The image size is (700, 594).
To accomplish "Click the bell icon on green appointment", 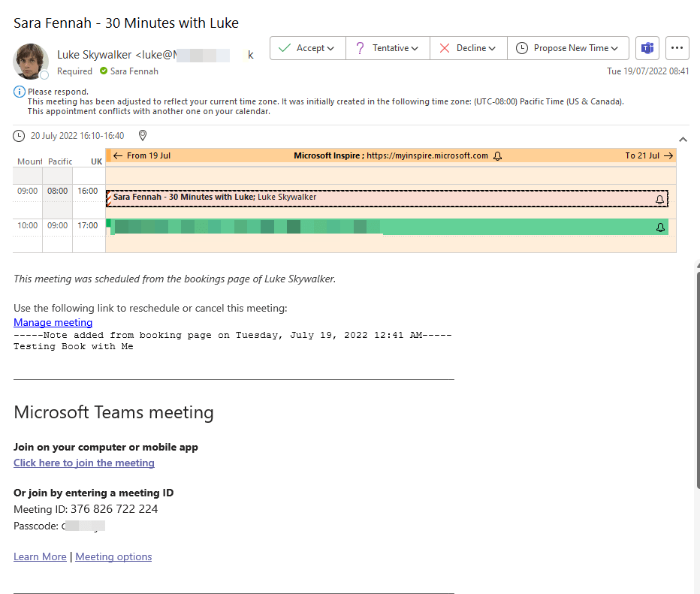I will [660, 228].
